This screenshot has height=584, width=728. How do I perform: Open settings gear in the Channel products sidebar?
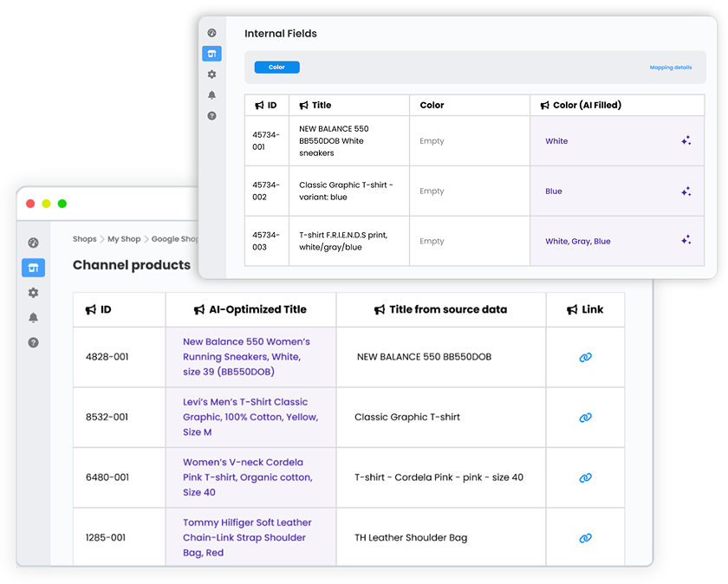coord(33,293)
